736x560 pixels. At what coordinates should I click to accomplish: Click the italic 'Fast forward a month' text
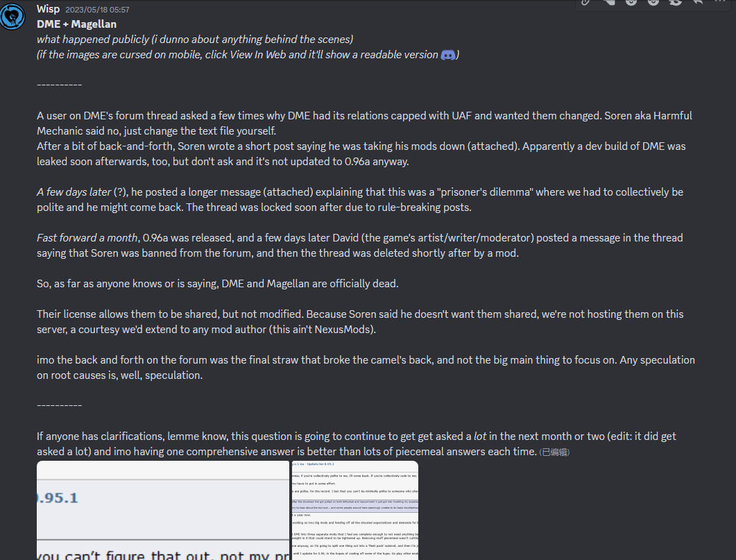[x=87, y=238]
